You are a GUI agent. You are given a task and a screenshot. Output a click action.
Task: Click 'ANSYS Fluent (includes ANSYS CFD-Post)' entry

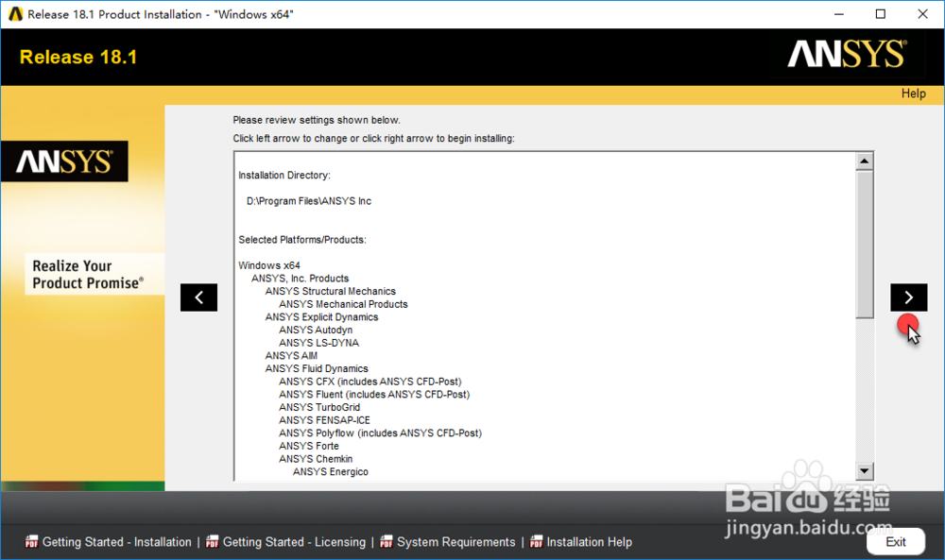374,395
